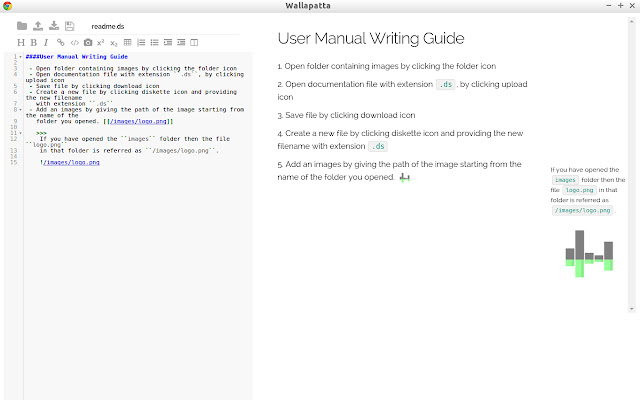Insert a table from toolbar
Image resolution: width=640 pixels, height=400 pixels.
[x=127, y=42]
